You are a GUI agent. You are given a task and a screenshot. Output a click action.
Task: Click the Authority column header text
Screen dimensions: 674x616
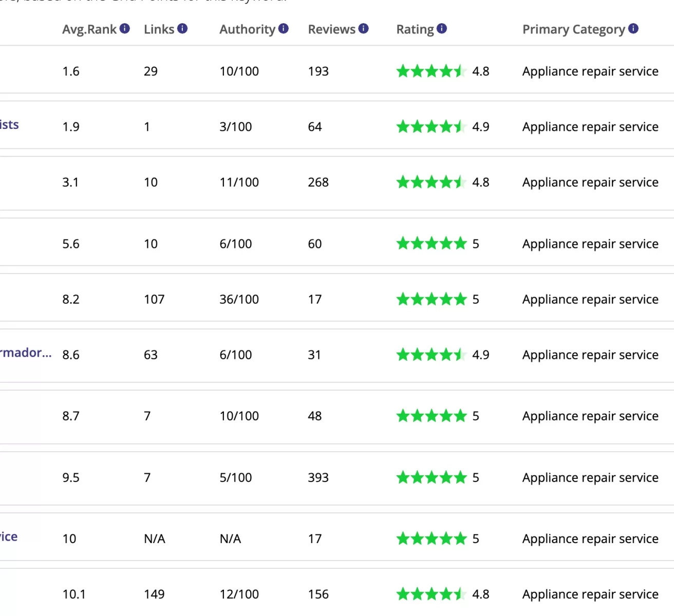(x=247, y=29)
